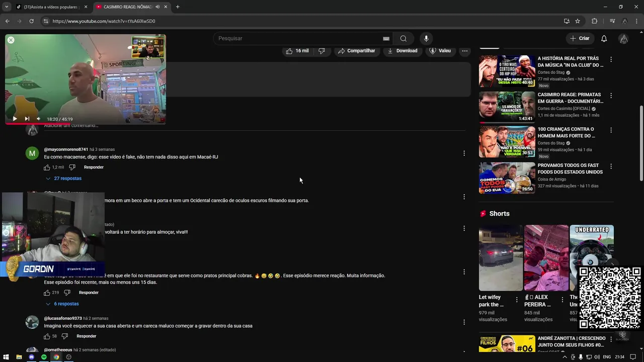This screenshot has height=362, width=644.
Task: Open the Chrome profile avatar
Action: pos(624,21)
